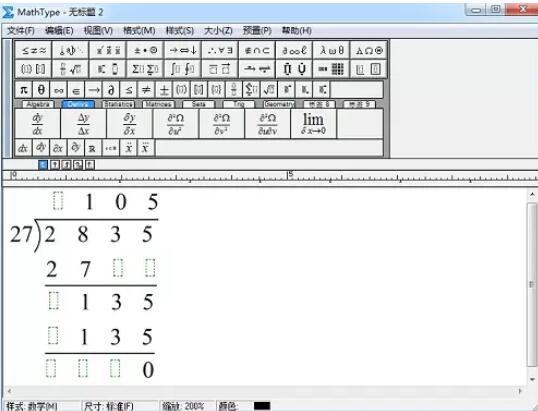Click the empty slot before quotient 105
Image resolution: width=538 pixels, height=411 pixels.
58,201
